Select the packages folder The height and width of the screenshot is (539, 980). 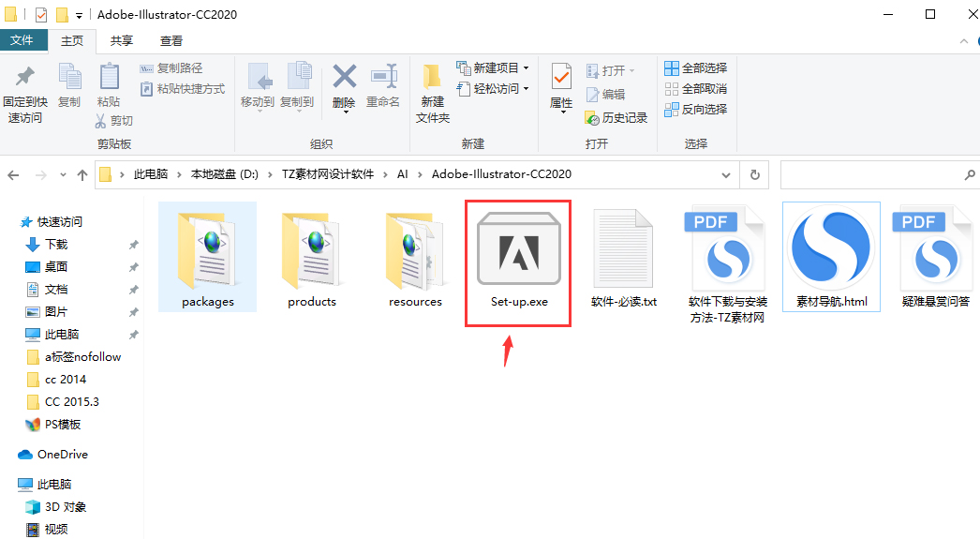(x=207, y=257)
